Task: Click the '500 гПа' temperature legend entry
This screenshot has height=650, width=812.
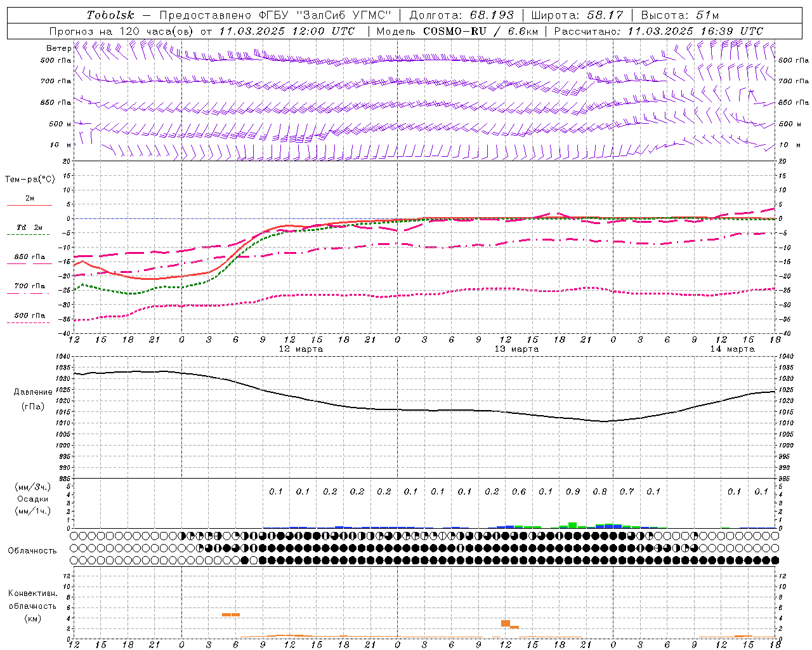Action: (30, 315)
